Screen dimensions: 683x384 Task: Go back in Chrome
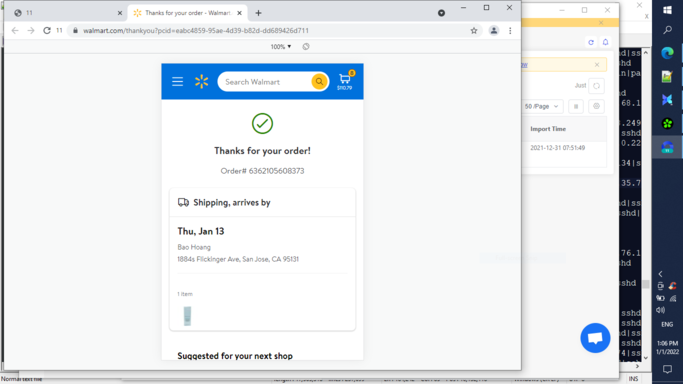tap(15, 30)
